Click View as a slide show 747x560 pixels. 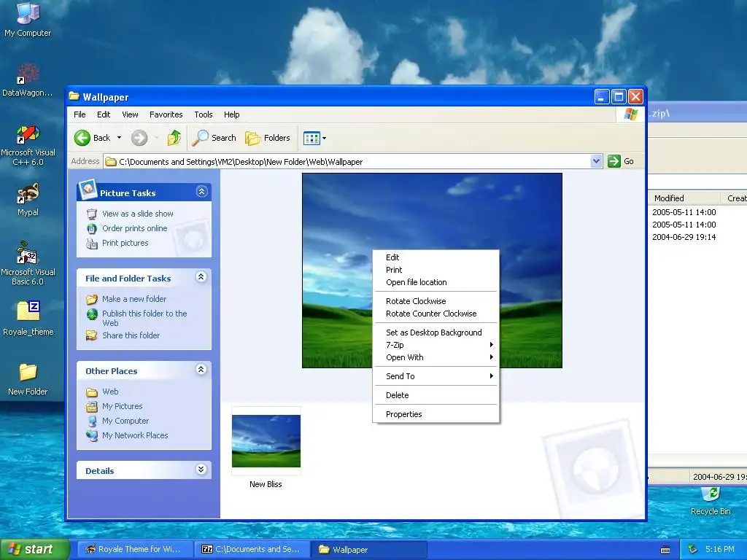pos(138,214)
